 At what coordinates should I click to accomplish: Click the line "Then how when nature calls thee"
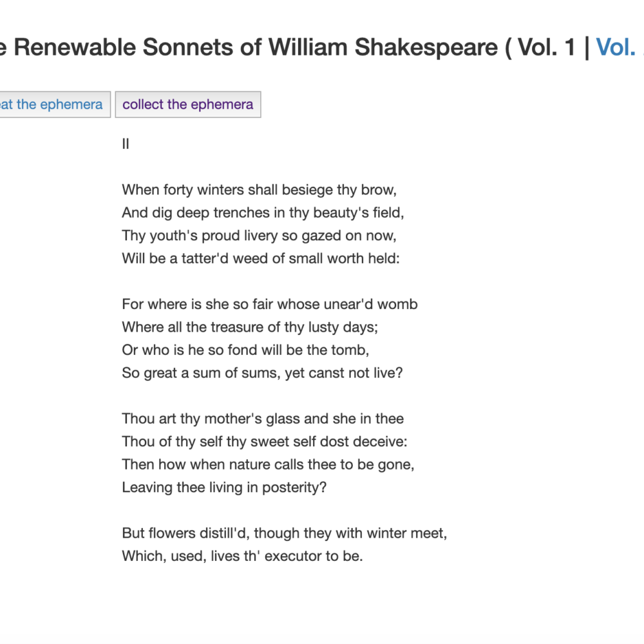coord(263,464)
